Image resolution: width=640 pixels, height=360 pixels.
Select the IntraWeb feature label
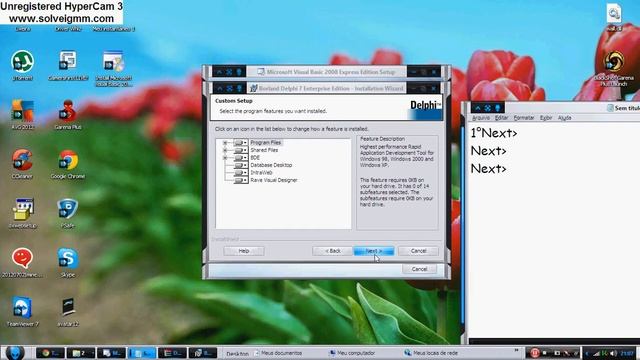point(261,173)
